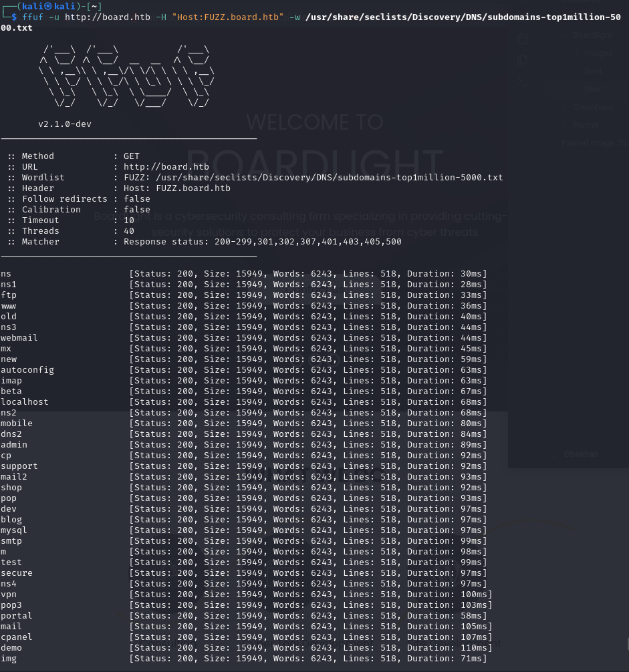Click the 'smtp' result row name
The image size is (629, 672).
click(11, 541)
